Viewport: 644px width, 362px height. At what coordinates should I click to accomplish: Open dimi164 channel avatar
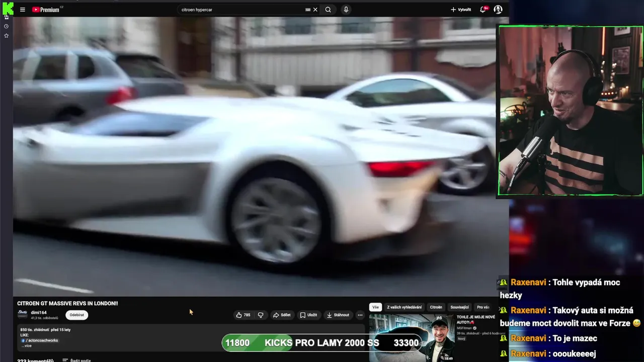23,314
